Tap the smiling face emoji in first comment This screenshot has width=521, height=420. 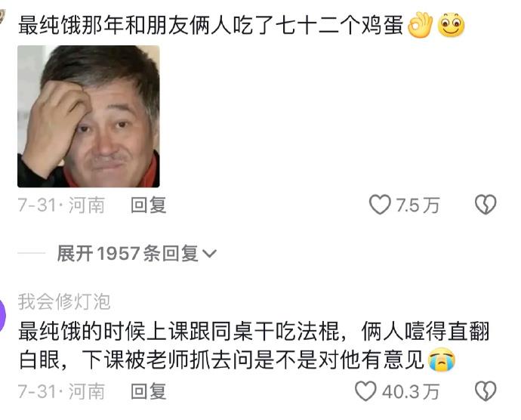(x=451, y=25)
